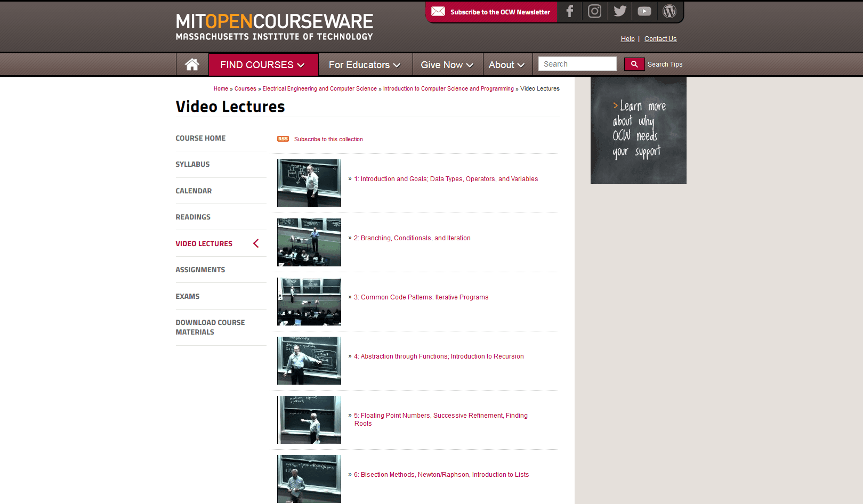Open the Facebook page icon
Image resolution: width=863 pixels, height=504 pixels.
point(570,11)
